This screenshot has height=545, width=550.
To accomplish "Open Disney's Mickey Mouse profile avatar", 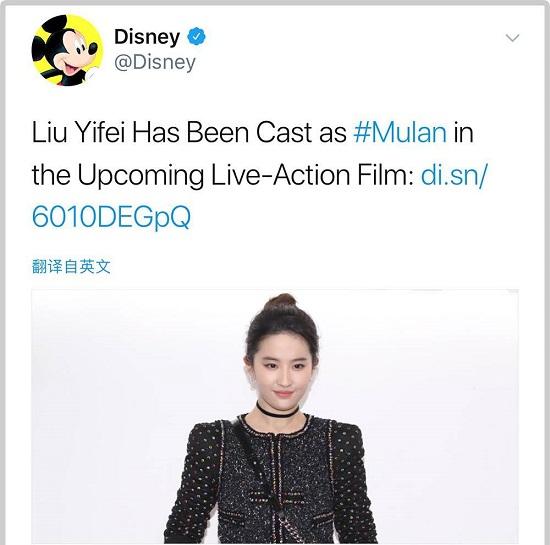I will (67, 50).
